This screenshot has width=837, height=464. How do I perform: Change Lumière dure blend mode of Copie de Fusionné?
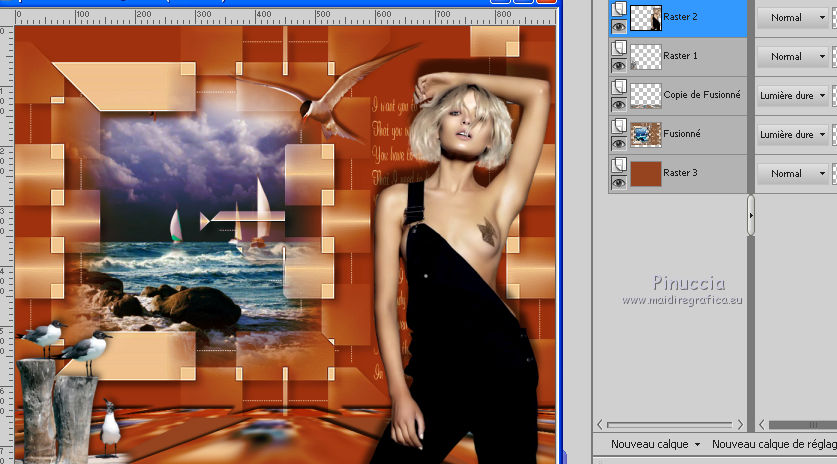792,96
